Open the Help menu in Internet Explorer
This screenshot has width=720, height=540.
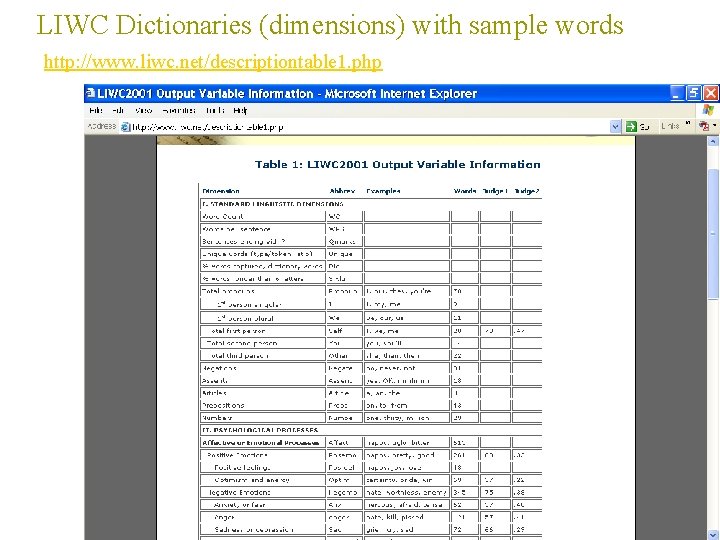[x=240, y=110]
